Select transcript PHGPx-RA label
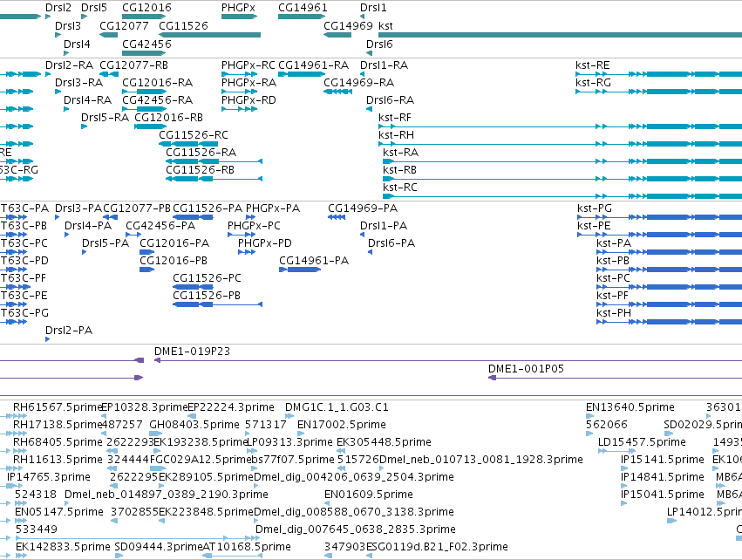The width and height of the screenshot is (742, 560). tap(248, 82)
